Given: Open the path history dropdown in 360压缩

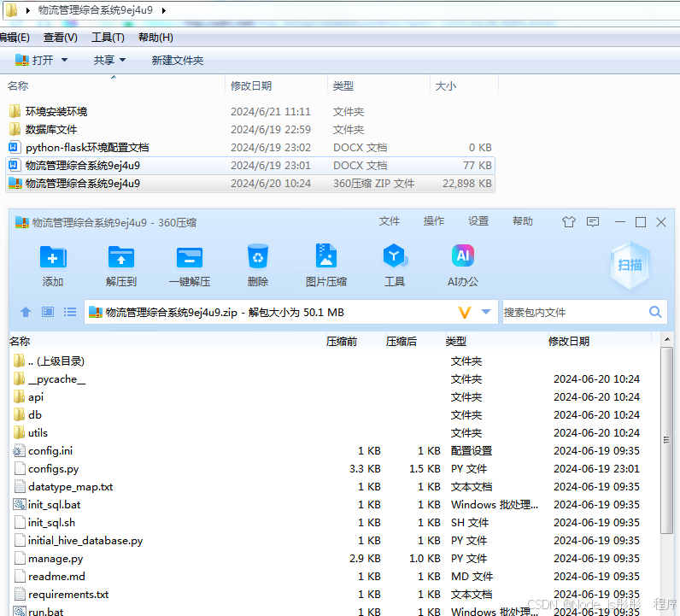Looking at the screenshot, I should (x=486, y=312).
